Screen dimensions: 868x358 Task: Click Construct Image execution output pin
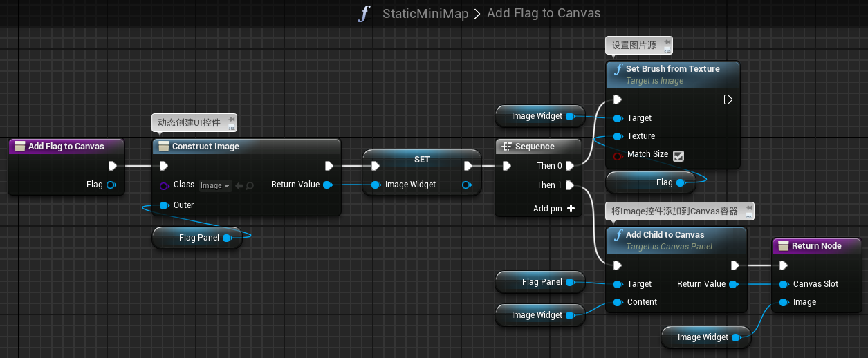coord(329,166)
